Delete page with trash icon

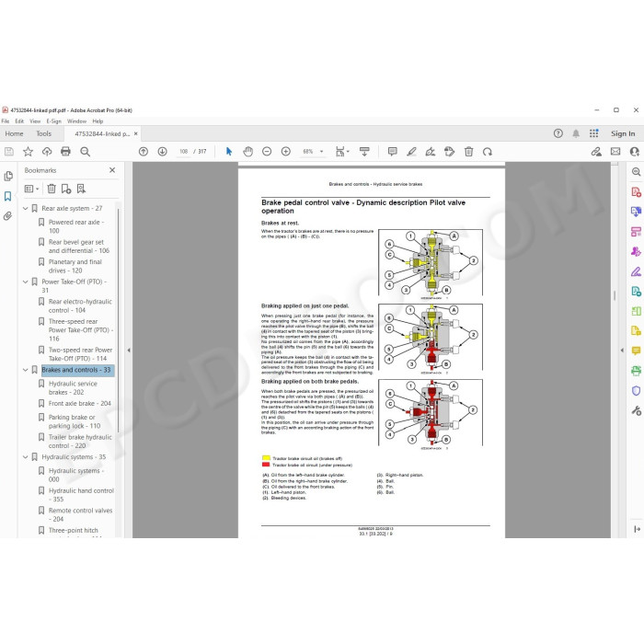click(x=468, y=152)
